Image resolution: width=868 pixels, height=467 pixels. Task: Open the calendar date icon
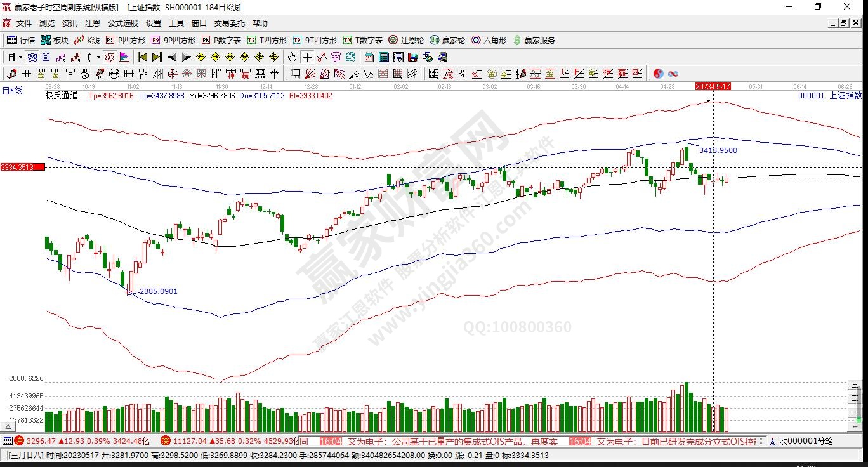(369, 57)
